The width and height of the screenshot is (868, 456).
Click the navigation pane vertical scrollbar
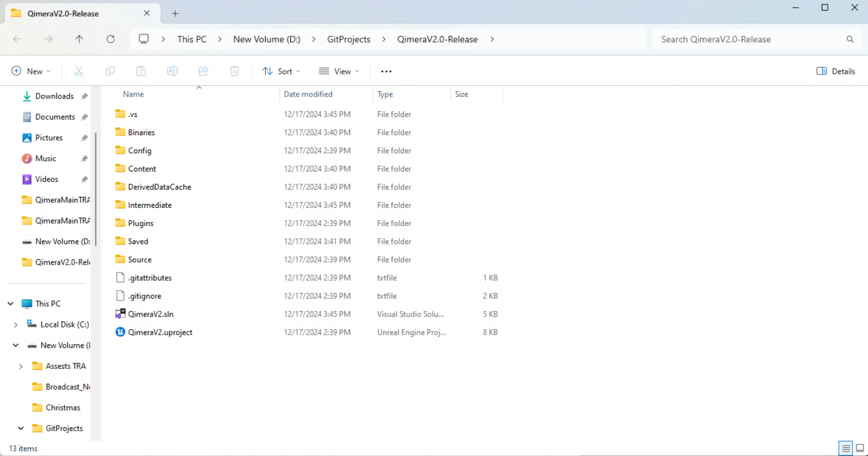tap(96, 187)
